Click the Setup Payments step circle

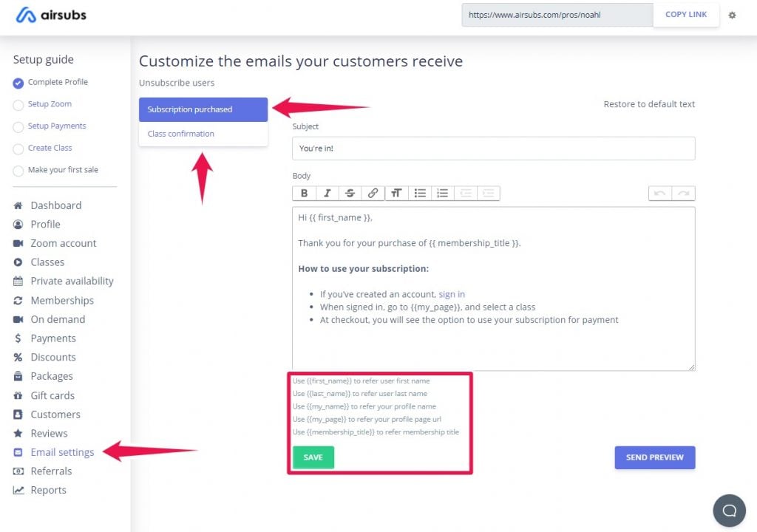point(18,127)
